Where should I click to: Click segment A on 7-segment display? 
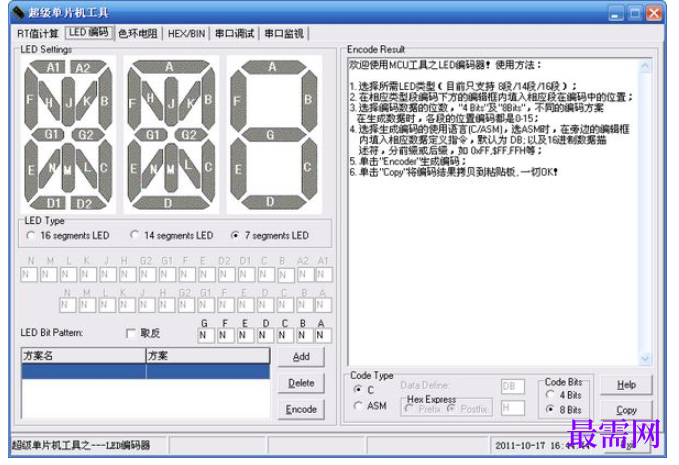coord(273,67)
